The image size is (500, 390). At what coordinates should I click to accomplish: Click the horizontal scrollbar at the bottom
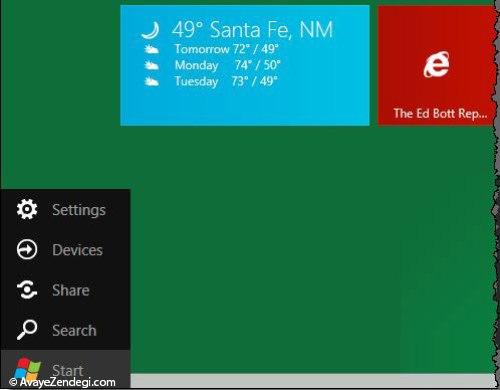coord(312,380)
